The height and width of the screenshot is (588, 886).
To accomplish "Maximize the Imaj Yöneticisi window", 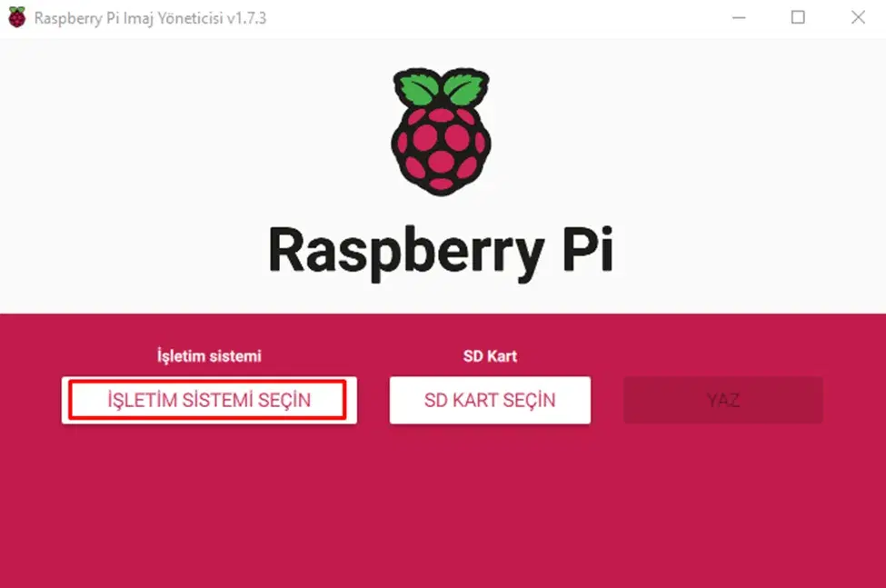I will (x=798, y=17).
